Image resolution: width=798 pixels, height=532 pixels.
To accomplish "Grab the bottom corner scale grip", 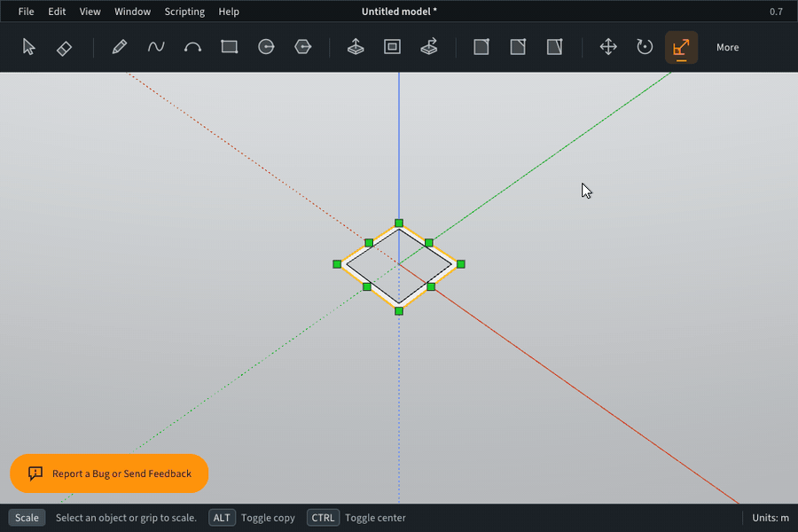I will 399,311.
